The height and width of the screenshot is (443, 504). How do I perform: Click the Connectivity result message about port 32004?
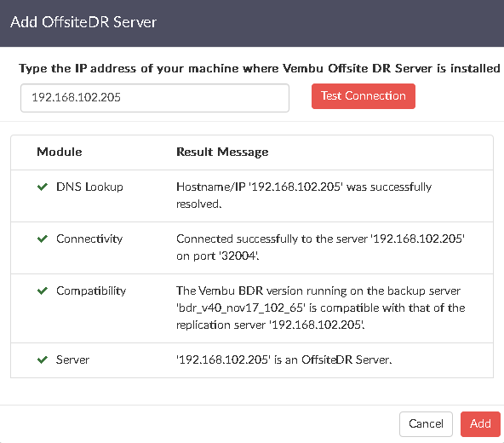(320, 247)
